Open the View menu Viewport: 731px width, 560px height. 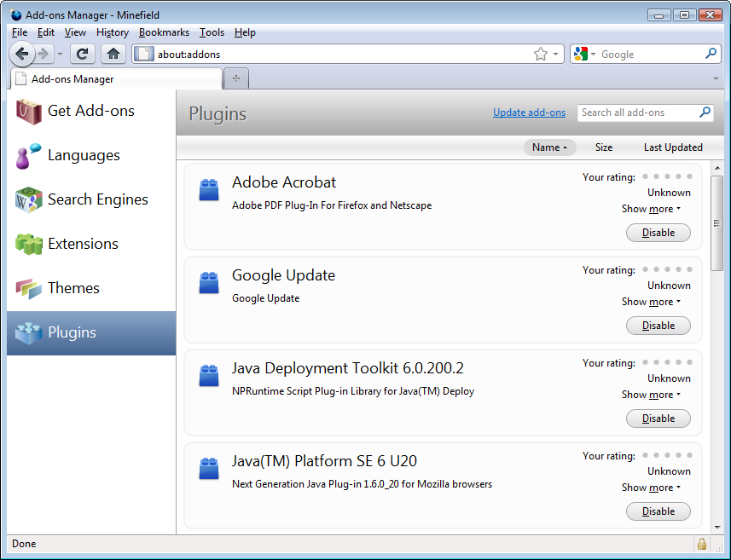pyautogui.click(x=75, y=32)
